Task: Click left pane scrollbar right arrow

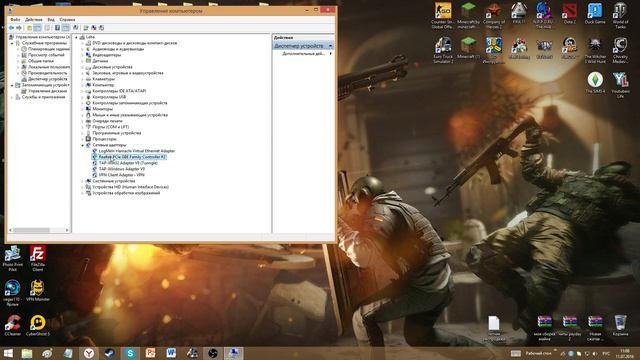Action: click(x=67, y=230)
